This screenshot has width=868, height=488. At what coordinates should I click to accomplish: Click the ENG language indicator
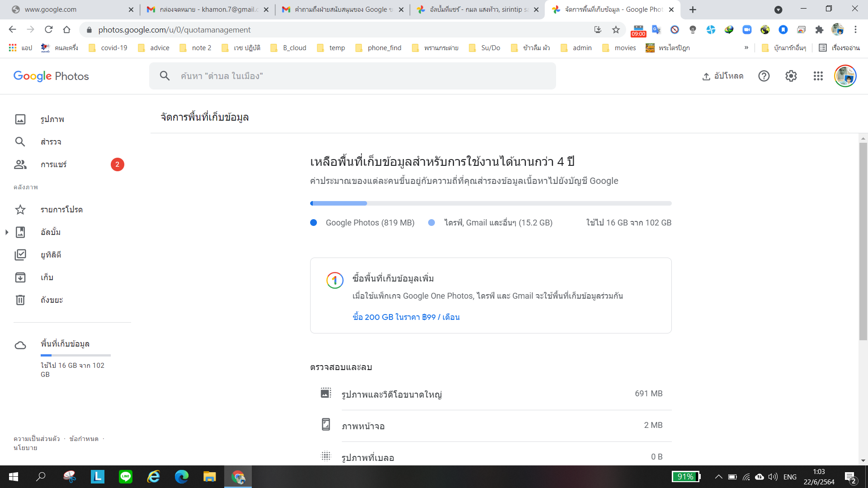790,477
